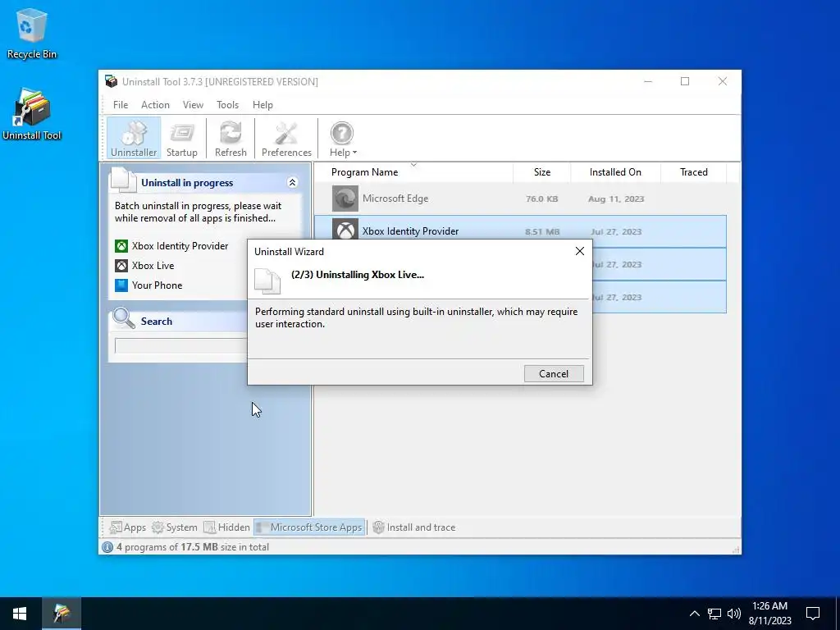Open the Windows Start menu
Image resolution: width=840 pixels, height=630 pixels.
[x=20, y=614]
